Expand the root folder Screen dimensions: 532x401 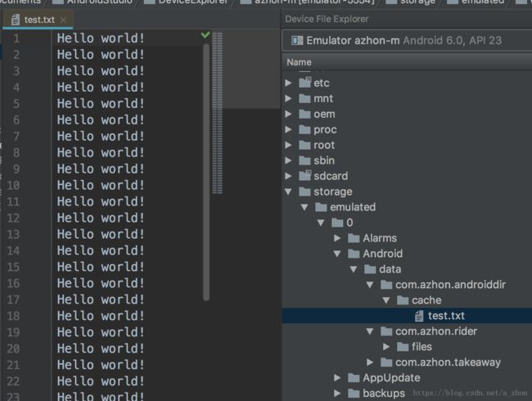click(x=288, y=145)
